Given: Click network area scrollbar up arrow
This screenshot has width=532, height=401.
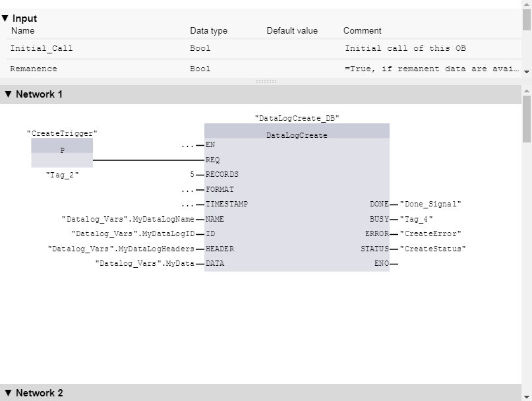Looking at the screenshot, I should [x=527, y=90].
